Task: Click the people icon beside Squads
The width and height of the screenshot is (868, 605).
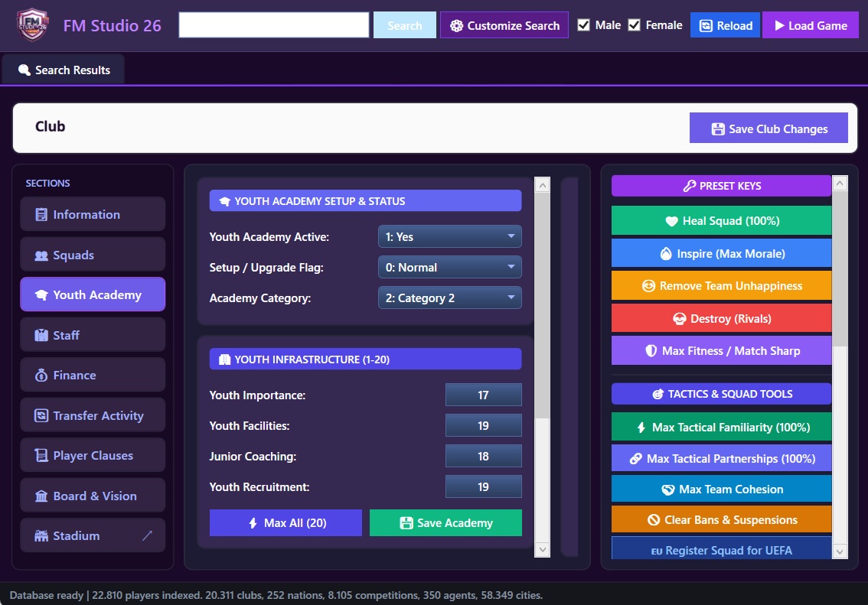Action: coord(41,255)
